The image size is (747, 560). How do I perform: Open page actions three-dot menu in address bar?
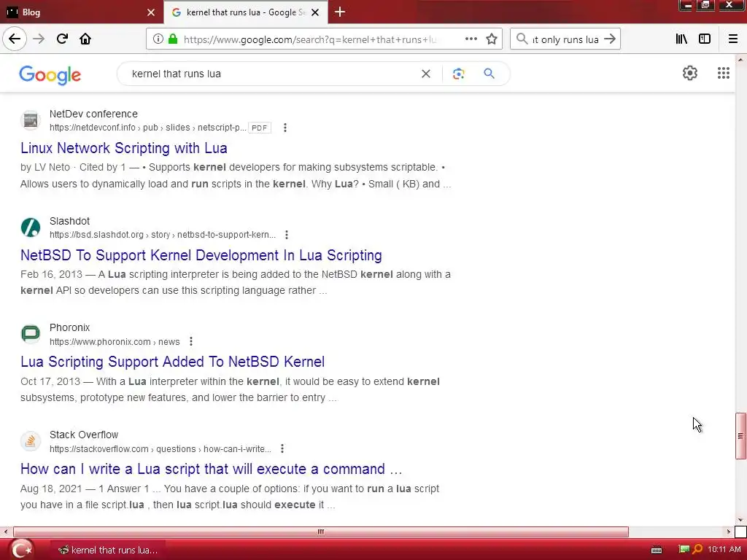coord(471,39)
